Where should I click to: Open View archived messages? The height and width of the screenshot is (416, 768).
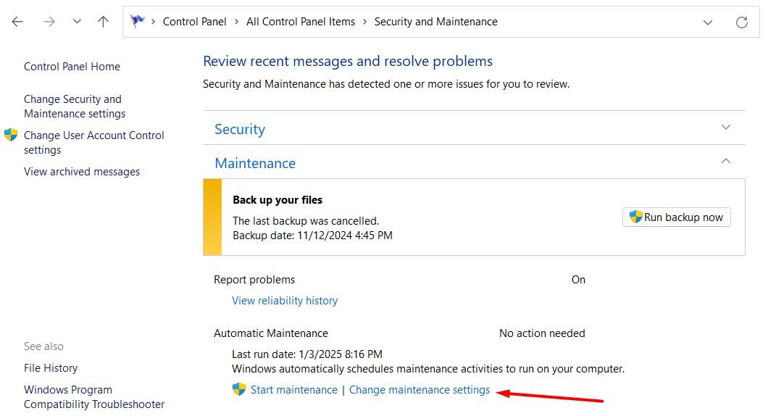(82, 172)
